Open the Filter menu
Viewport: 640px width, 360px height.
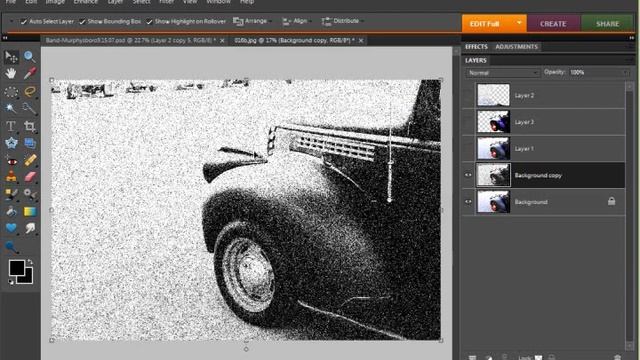pyautogui.click(x=166, y=2)
